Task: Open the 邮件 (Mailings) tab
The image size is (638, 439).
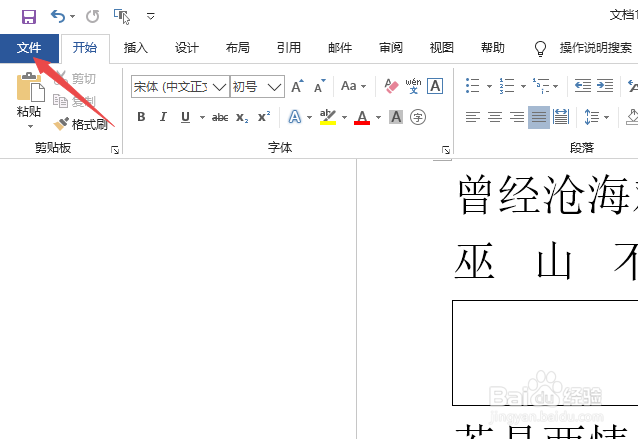Action: coord(340,48)
